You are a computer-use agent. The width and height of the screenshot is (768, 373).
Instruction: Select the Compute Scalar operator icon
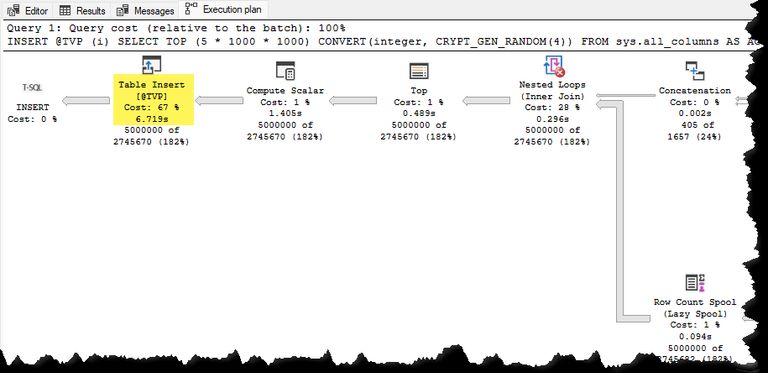click(285, 70)
